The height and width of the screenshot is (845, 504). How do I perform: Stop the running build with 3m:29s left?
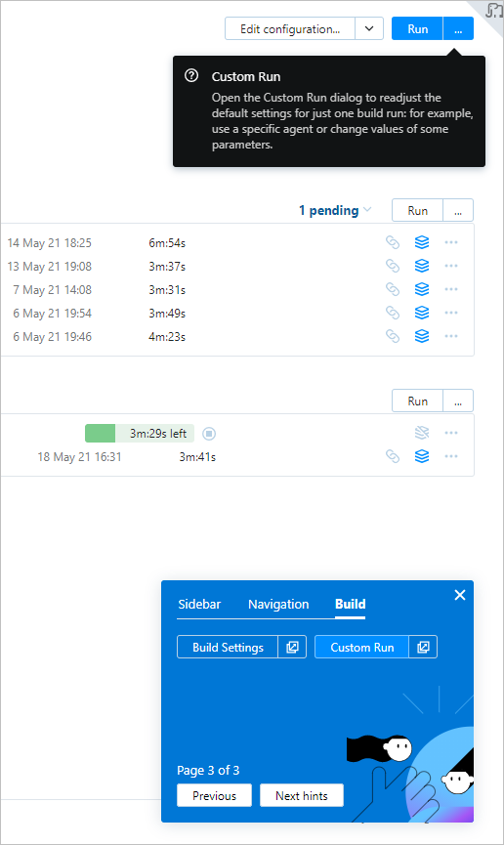[x=209, y=434]
